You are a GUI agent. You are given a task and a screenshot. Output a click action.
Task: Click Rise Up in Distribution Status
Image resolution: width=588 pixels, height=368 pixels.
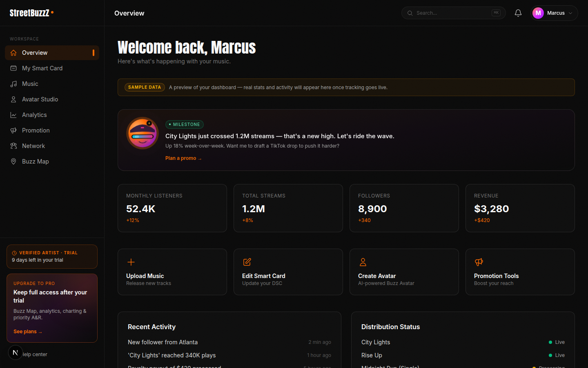(x=372, y=355)
